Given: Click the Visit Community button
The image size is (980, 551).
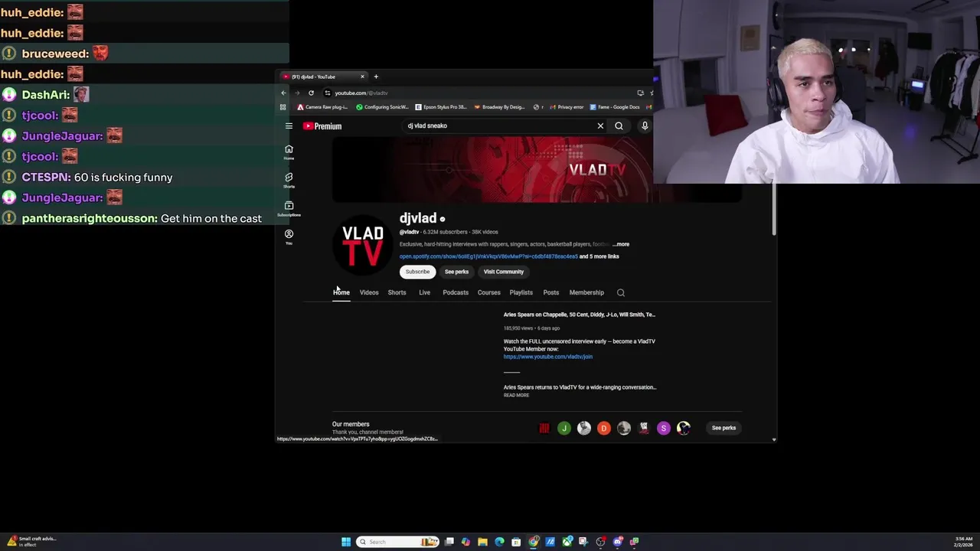Looking at the screenshot, I should point(504,272).
